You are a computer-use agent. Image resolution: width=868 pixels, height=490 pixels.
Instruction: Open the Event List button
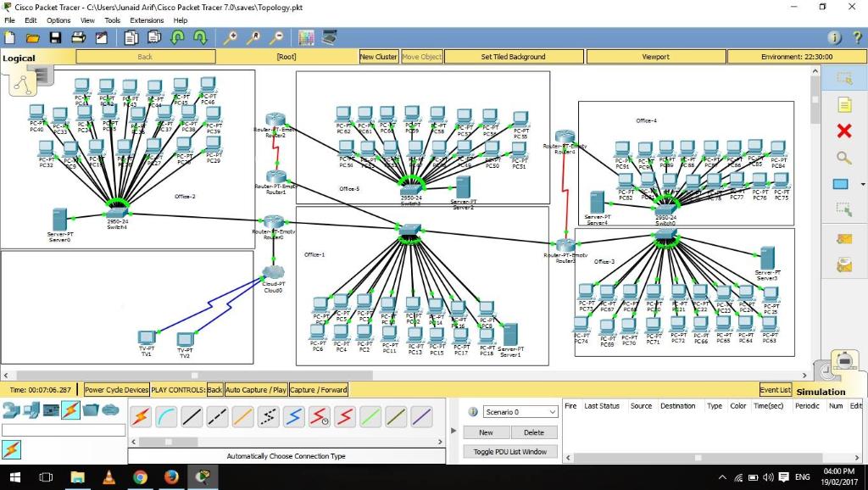[x=775, y=390]
